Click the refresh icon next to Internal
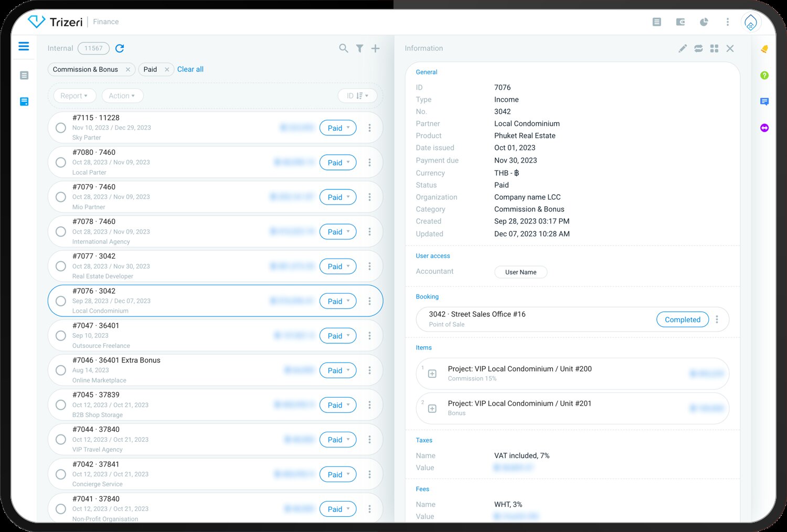 point(120,48)
